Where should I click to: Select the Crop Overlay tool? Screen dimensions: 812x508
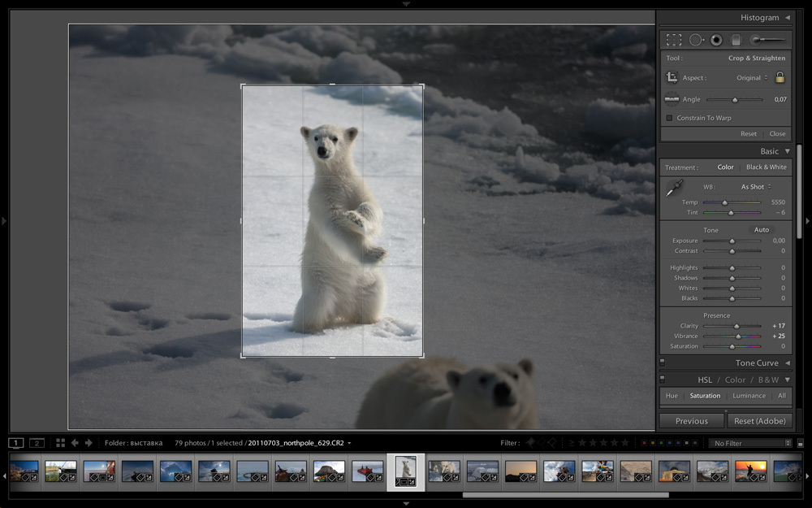(674, 39)
